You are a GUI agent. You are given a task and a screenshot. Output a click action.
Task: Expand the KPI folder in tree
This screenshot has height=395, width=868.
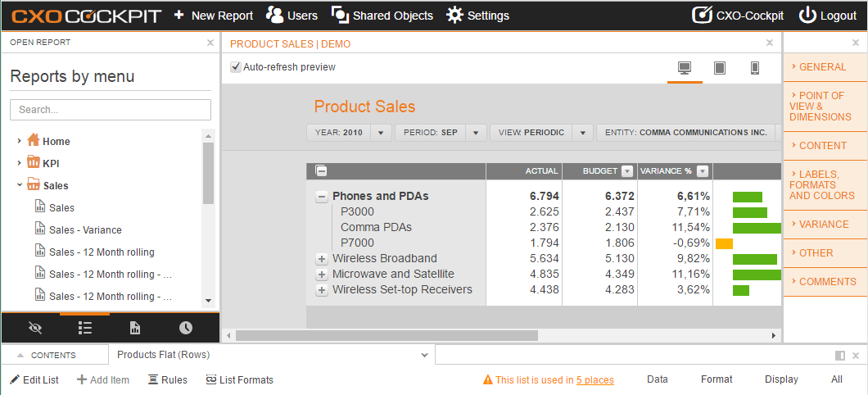pyautogui.click(x=20, y=163)
